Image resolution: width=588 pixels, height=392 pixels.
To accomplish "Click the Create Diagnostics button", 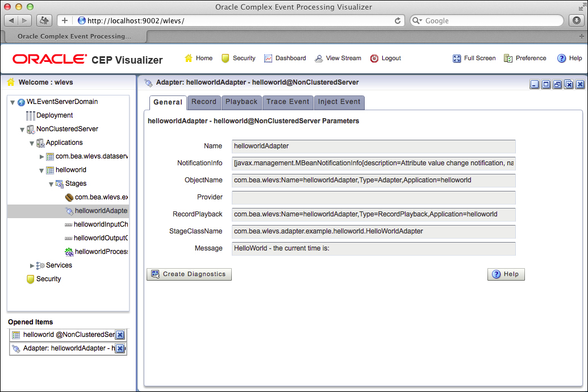I will 189,274.
